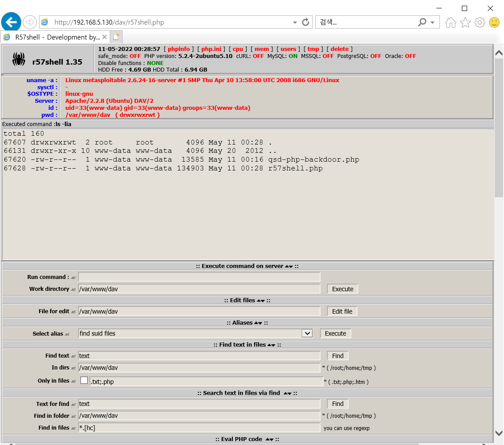Screen dimensions: 504x445
Task: Open the Select alias dropdown
Action: pos(195,333)
